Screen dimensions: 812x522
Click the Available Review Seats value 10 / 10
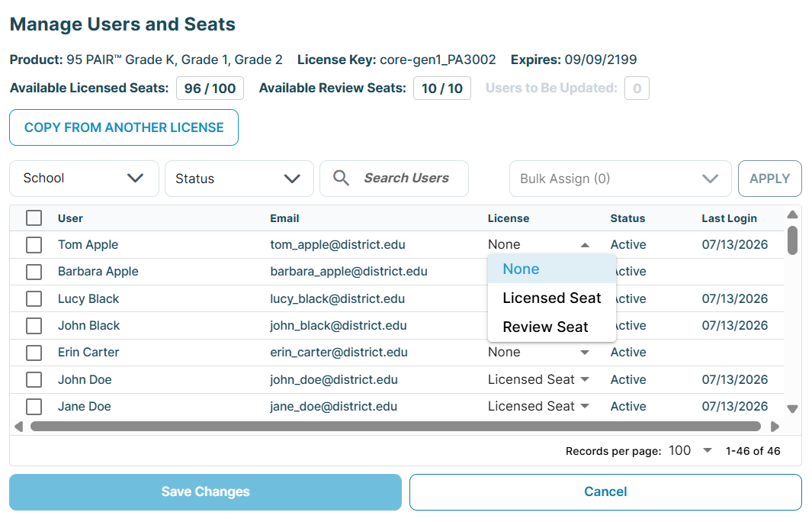[442, 88]
